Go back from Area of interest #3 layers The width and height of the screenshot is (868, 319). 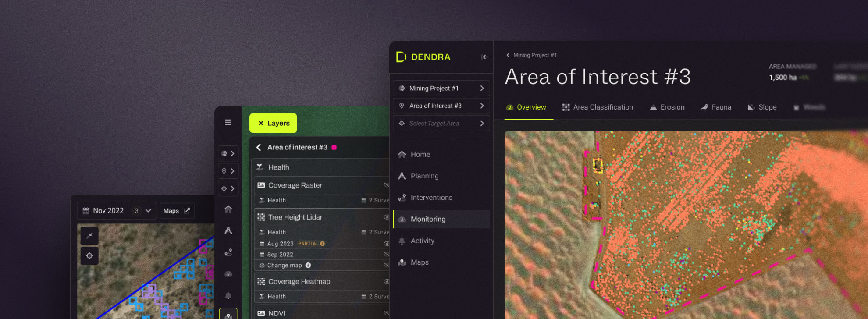coord(259,147)
